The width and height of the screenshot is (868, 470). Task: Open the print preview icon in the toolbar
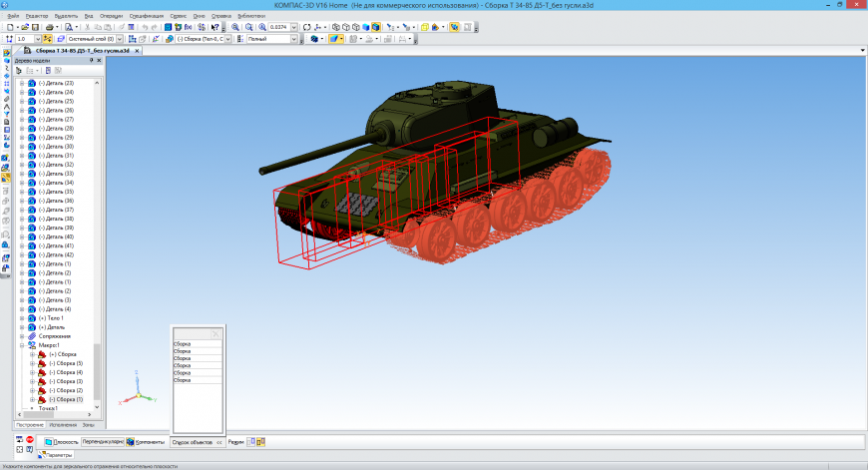tap(69, 27)
